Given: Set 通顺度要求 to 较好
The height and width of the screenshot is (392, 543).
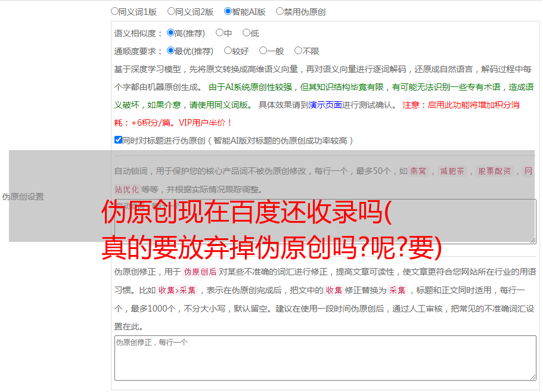Looking at the screenshot, I should [228, 51].
